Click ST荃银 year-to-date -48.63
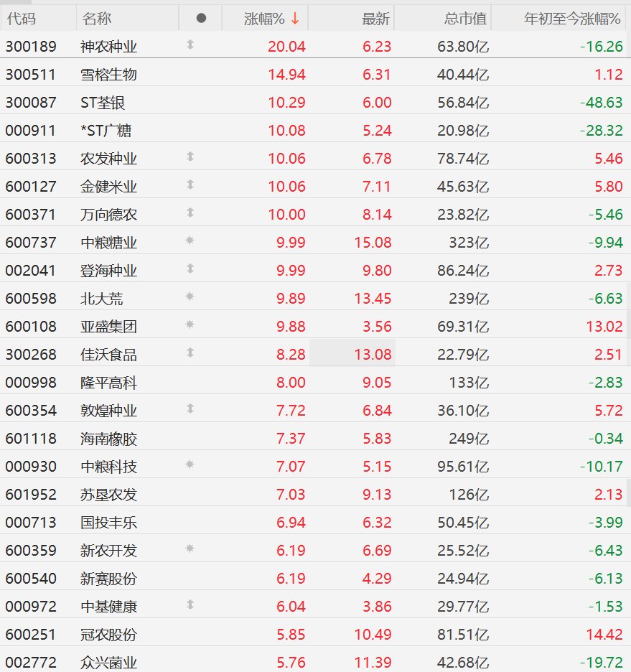 pyautogui.click(x=601, y=103)
